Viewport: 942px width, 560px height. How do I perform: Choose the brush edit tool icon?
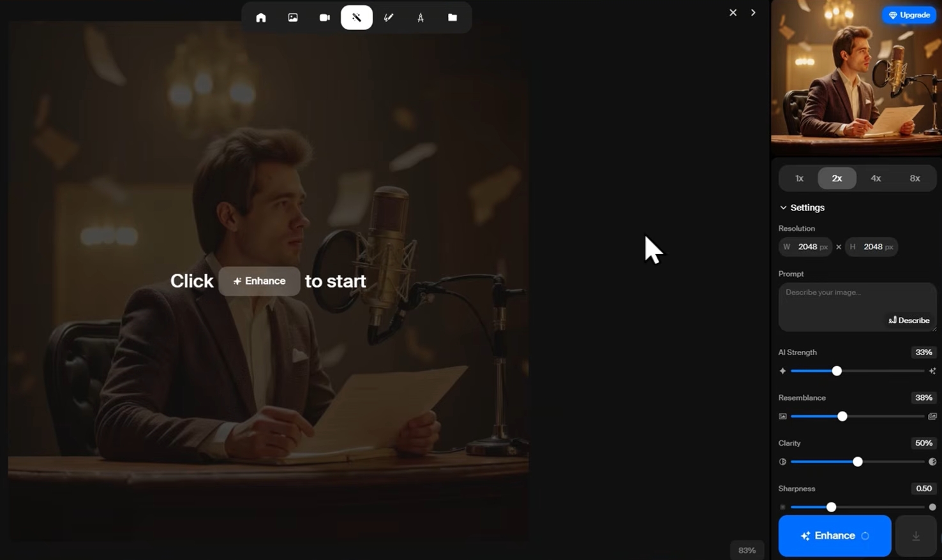coord(389,18)
